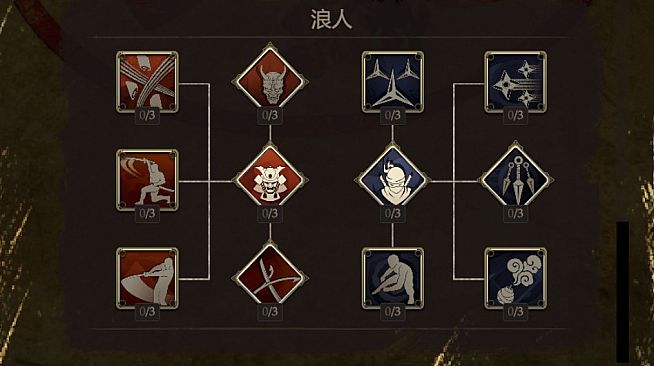The height and width of the screenshot is (366, 654).
Task: Click the 0/3 counter under crossed slashes
Action: pyautogui.click(x=147, y=115)
